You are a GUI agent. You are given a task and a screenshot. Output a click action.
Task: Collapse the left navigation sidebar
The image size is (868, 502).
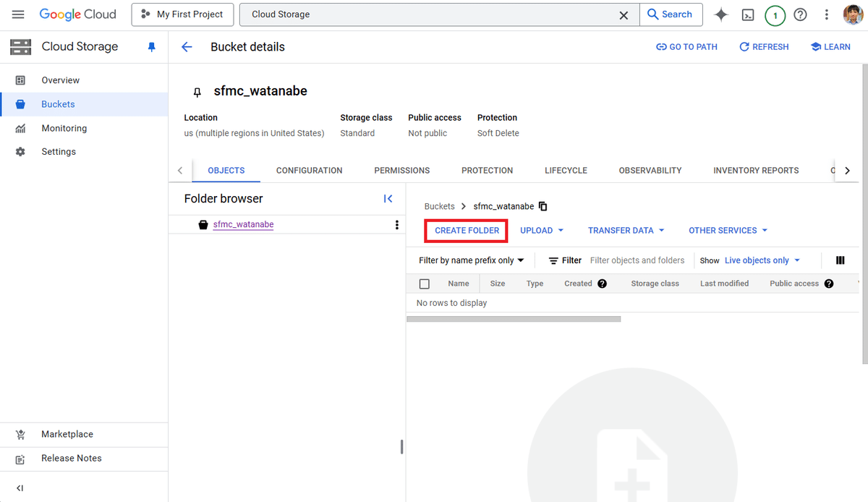pyautogui.click(x=20, y=488)
